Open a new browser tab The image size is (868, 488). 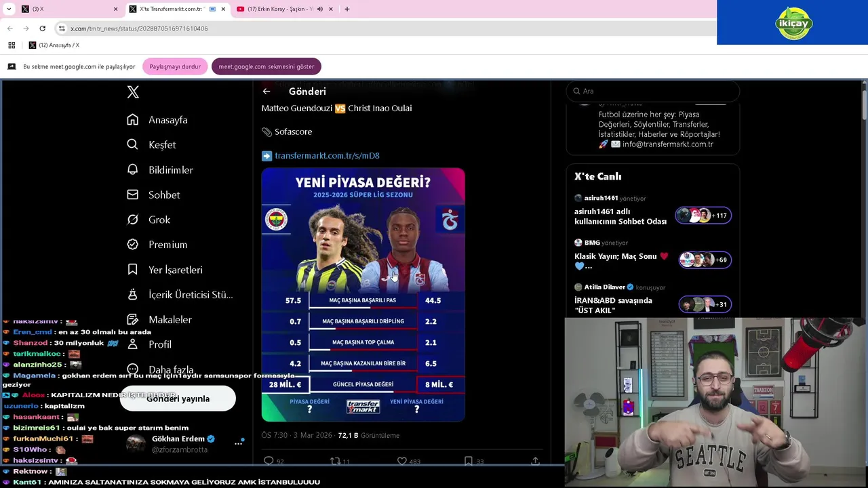click(x=347, y=9)
